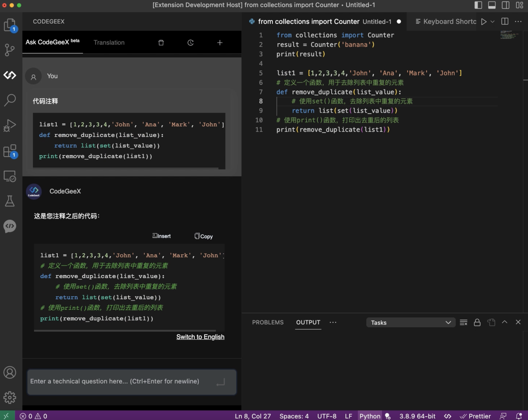528x420 pixels.
Task: Expand the Run Python file dropdown arrow
Action: (x=493, y=22)
